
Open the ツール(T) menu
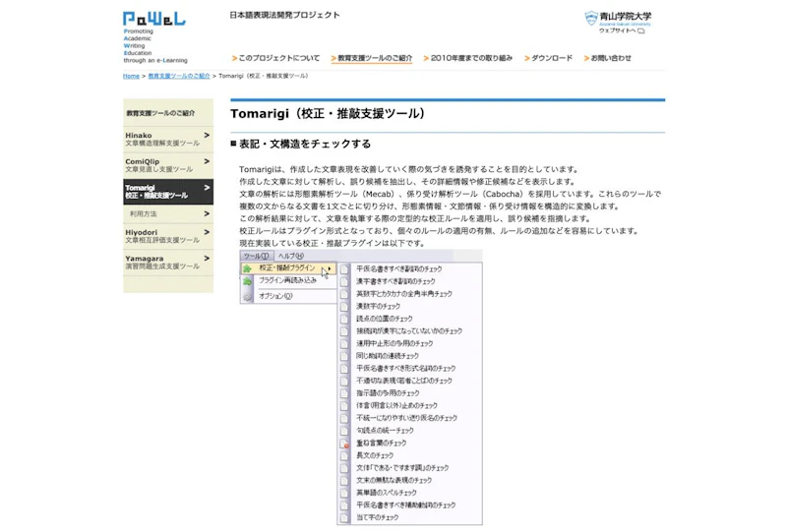coord(256,256)
